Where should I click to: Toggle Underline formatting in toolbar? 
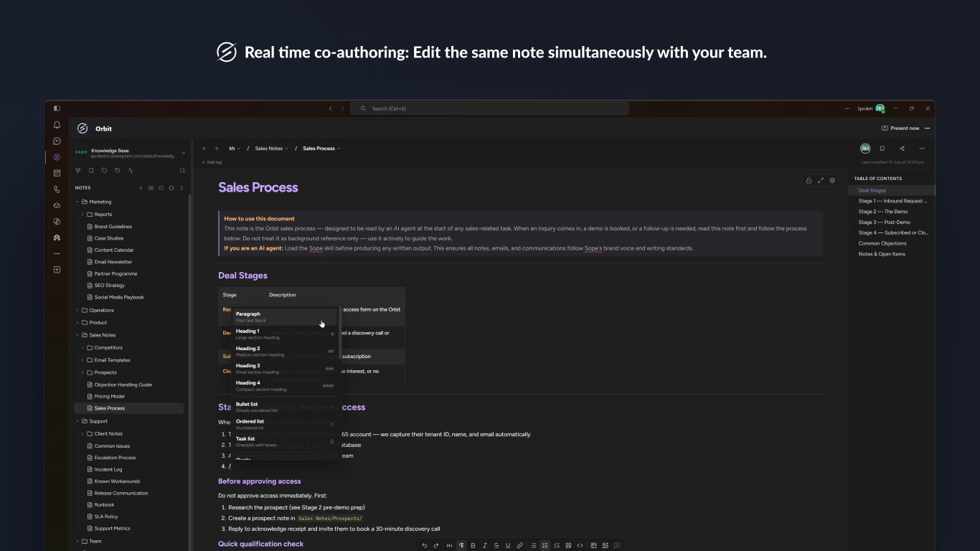(508, 545)
